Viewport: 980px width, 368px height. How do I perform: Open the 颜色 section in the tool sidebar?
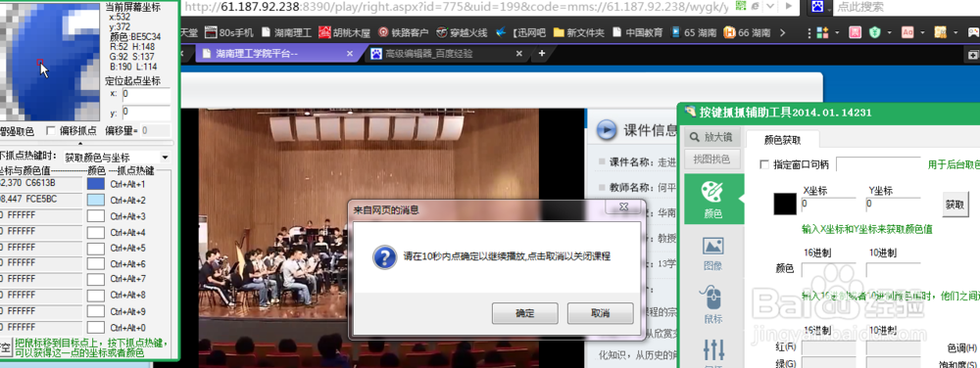(x=713, y=199)
